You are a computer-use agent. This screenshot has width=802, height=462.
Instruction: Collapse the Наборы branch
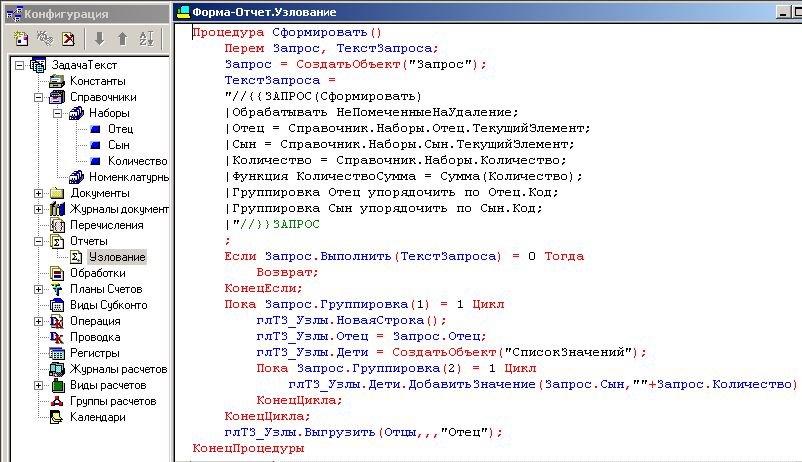tap(58, 113)
